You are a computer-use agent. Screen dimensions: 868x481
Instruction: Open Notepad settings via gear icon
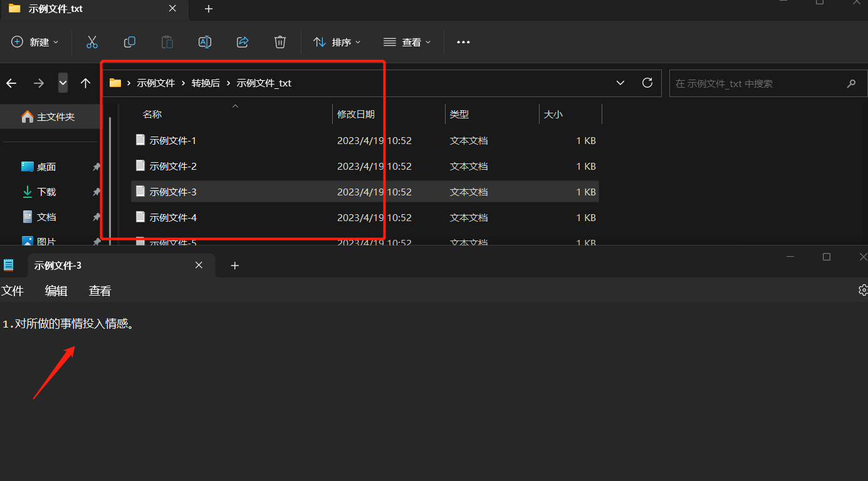coord(863,290)
